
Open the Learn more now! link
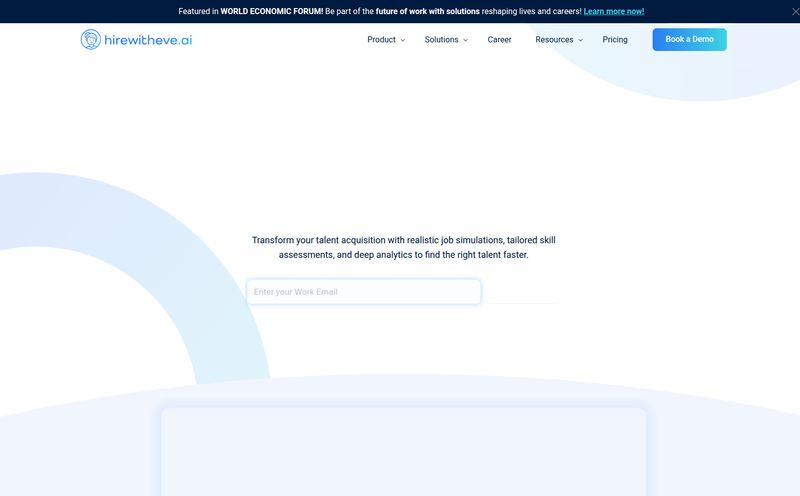(x=614, y=11)
